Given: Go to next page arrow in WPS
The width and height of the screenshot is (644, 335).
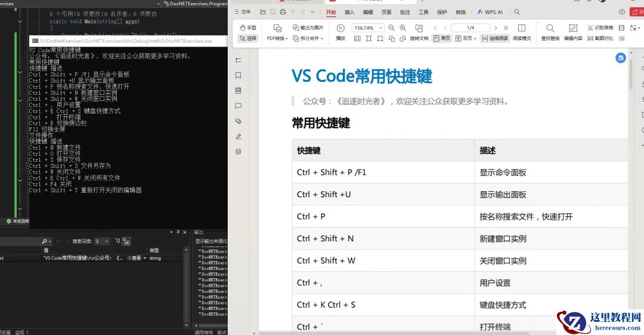Looking at the screenshot, I should [496, 28].
